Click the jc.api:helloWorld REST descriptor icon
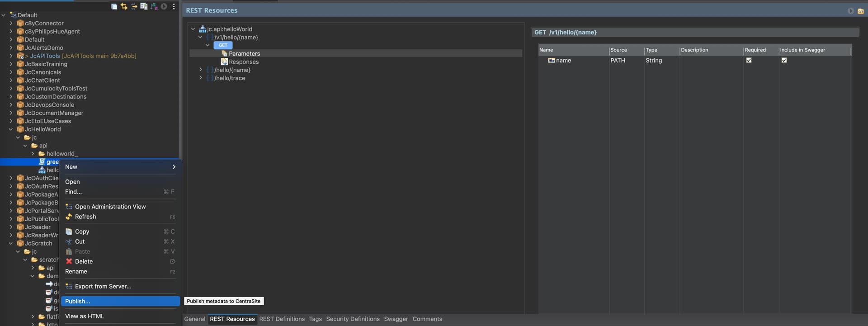The height and width of the screenshot is (326, 868). [x=203, y=29]
